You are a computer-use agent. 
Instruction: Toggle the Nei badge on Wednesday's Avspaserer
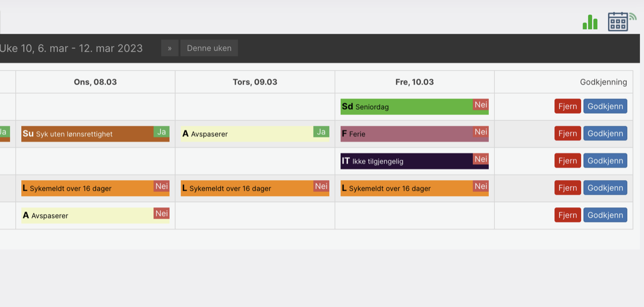[x=162, y=213]
